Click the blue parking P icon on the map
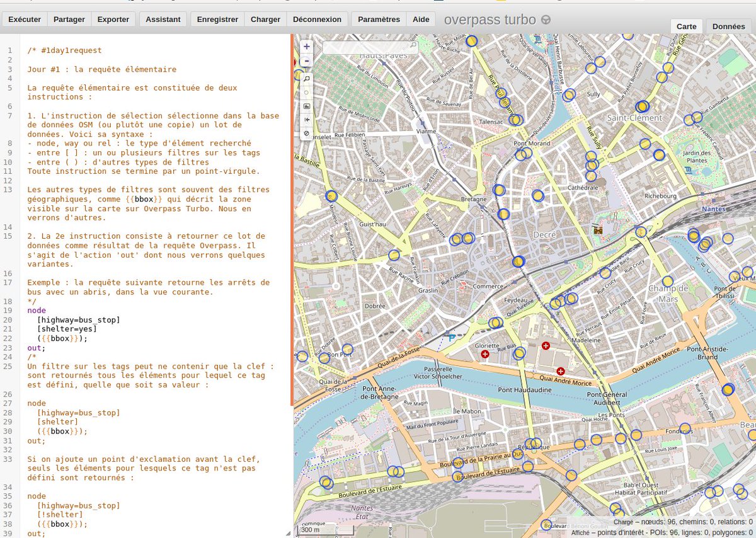 pyautogui.click(x=451, y=338)
